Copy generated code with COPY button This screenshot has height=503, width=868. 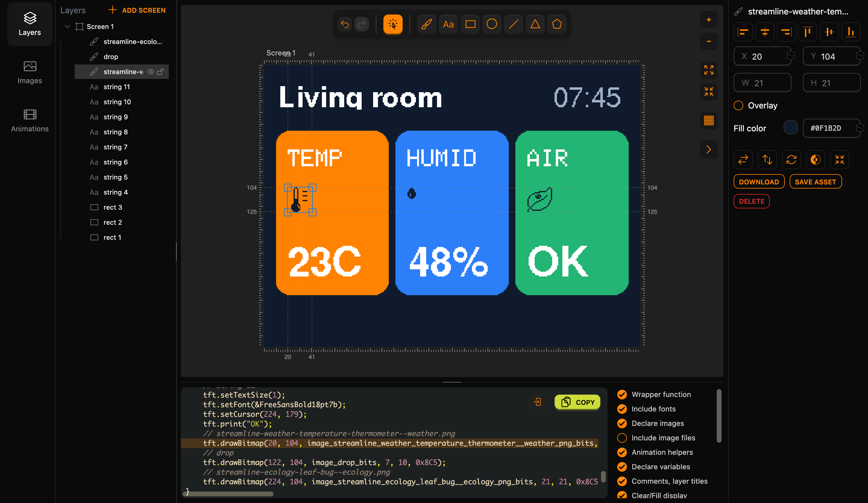click(x=577, y=402)
